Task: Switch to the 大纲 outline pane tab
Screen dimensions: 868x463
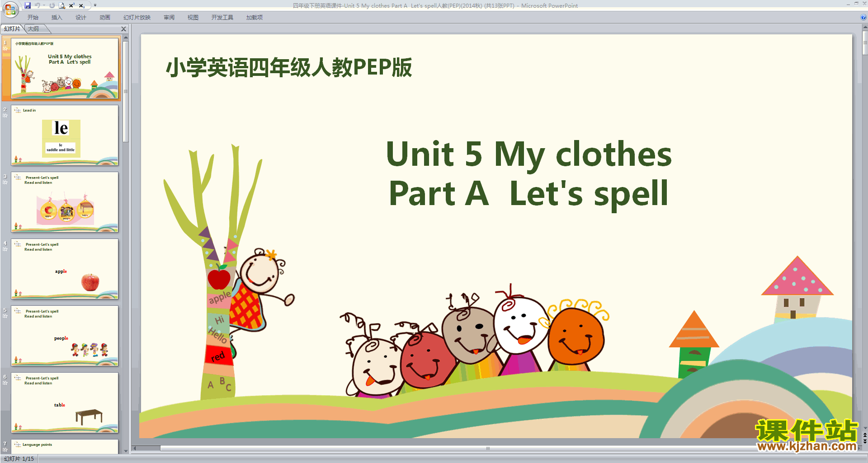Action: coord(33,29)
